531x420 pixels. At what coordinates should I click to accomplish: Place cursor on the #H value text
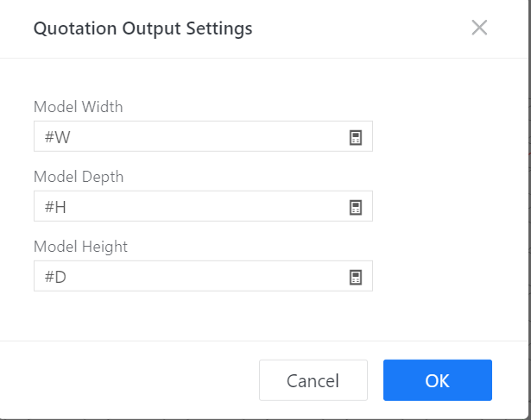click(x=54, y=207)
